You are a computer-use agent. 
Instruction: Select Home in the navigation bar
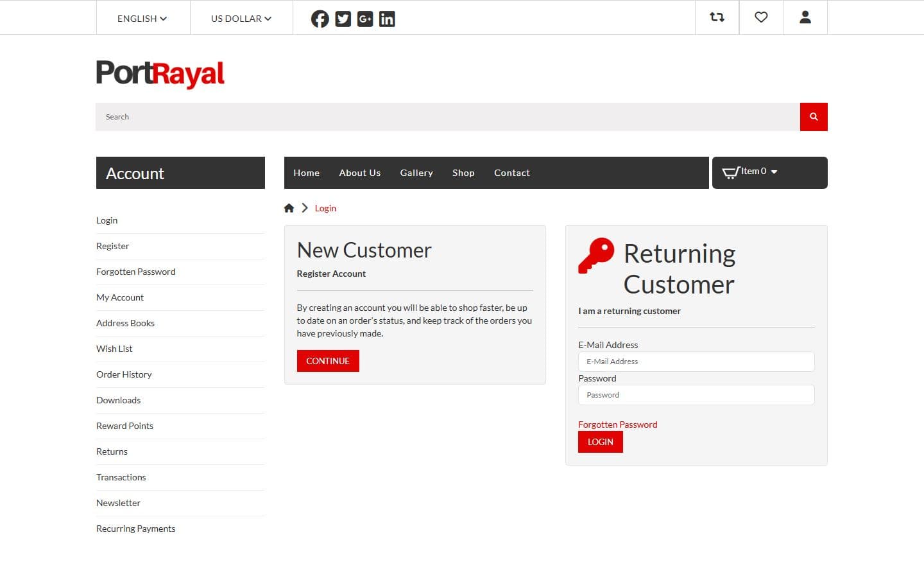pyautogui.click(x=307, y=173)
